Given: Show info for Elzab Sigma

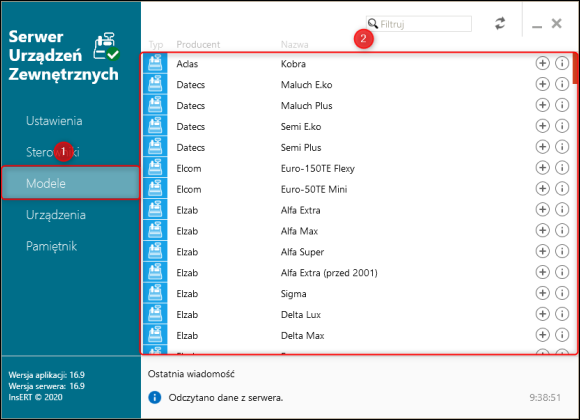Looking at the screenshot, I should click(x=562, y=293).
